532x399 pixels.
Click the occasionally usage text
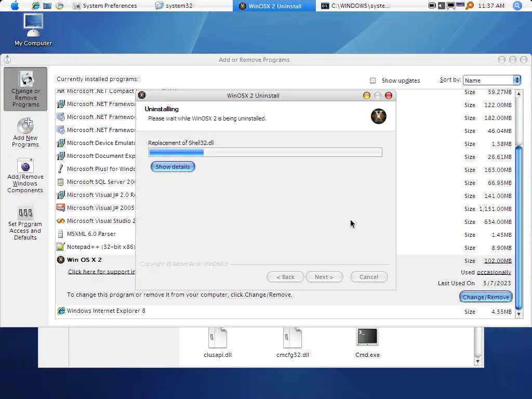pos(494,272)
